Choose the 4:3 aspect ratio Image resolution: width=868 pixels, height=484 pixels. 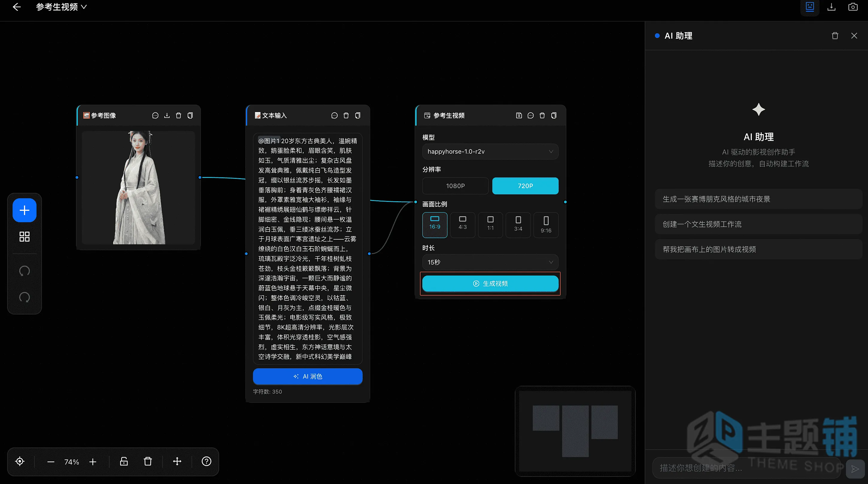point(463,225)
